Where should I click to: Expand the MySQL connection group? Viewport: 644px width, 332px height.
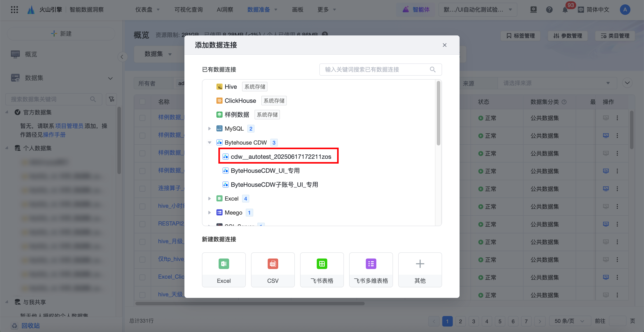[x=209, y=129]
